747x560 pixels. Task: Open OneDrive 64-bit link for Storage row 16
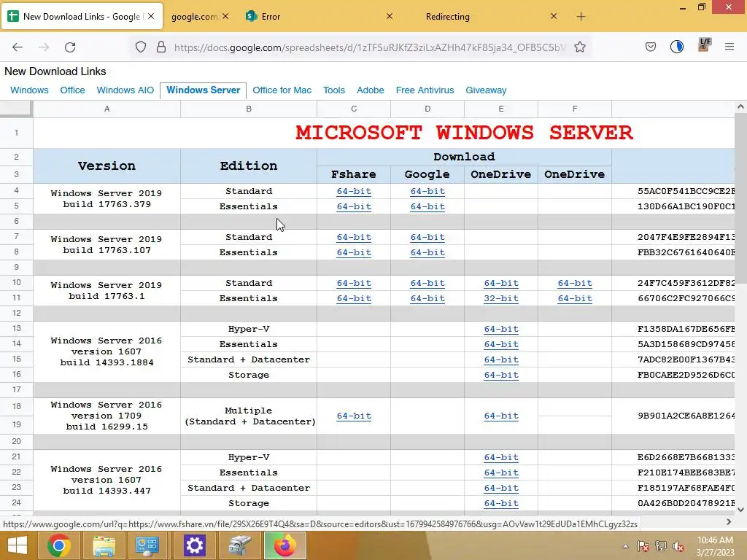(x=501, y=376)
